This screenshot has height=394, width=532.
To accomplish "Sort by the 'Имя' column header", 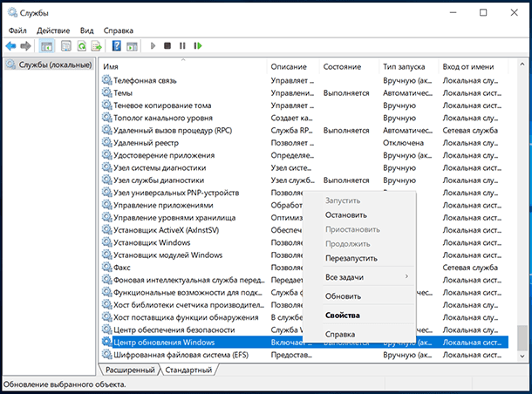I will tap(111, 66).
